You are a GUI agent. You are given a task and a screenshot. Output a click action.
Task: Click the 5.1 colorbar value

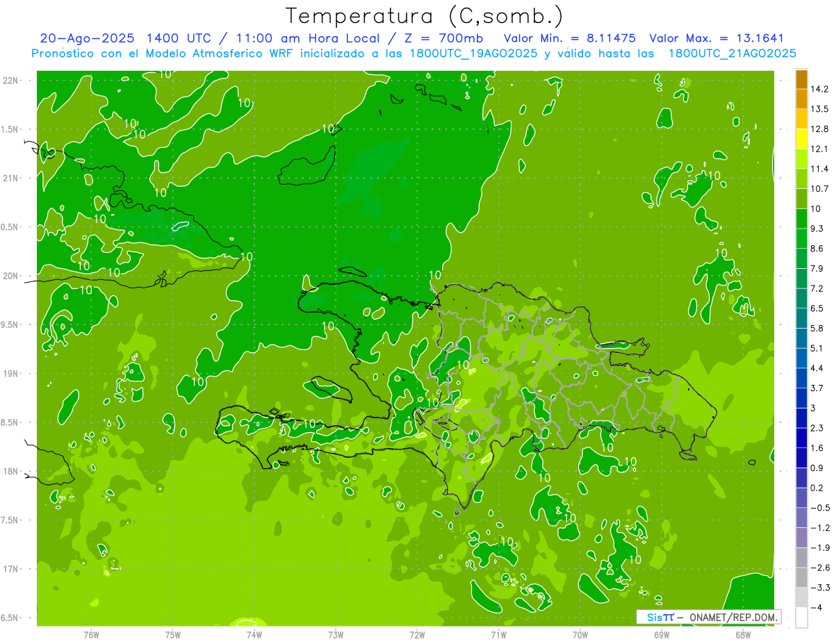[x=817, y=348]
